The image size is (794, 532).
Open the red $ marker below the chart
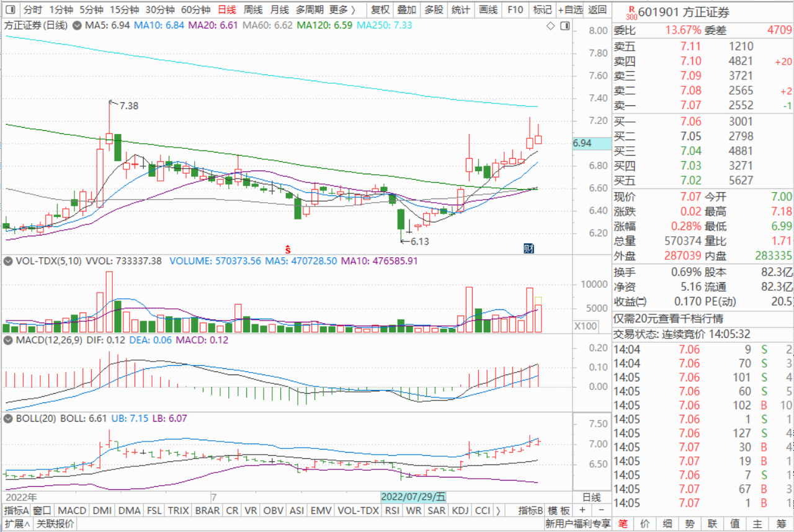[288, 249]
